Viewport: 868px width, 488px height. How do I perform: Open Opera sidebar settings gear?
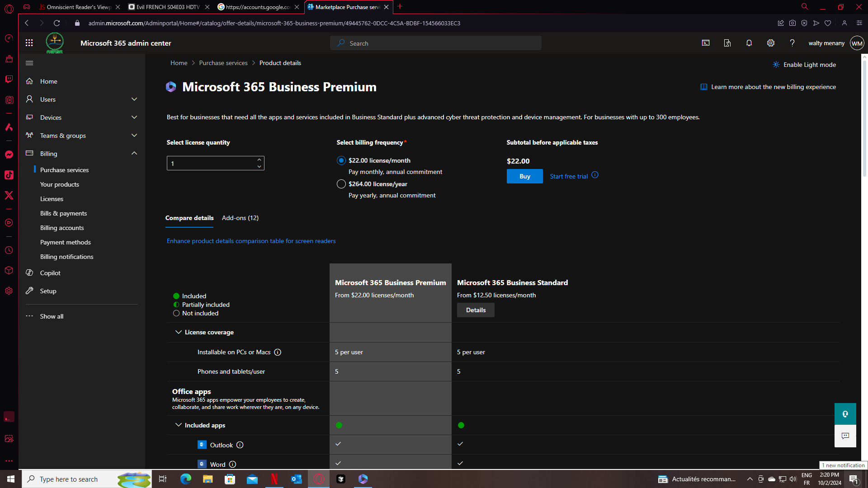click(9, 291)
